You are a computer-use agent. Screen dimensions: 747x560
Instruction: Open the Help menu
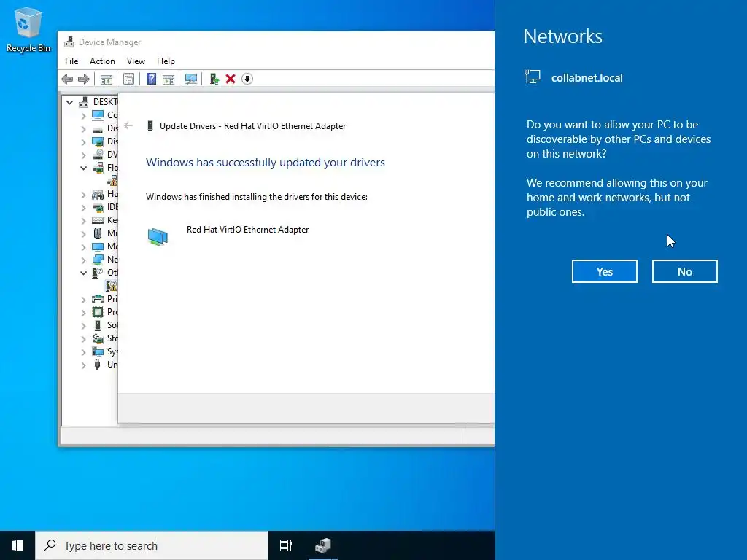(x=166, y=61)
